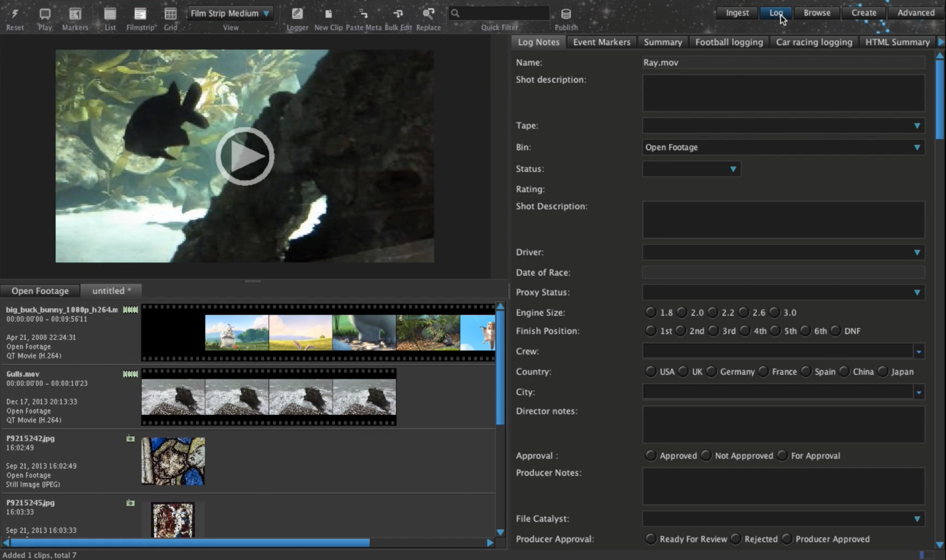Click the New Clip icon
The image size is (946, 560).
click(328, 15)
